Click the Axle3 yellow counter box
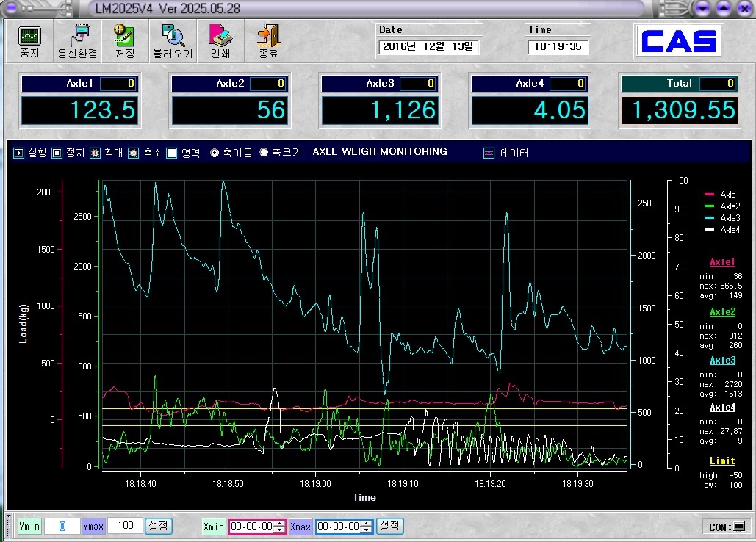 click(x=417, y=83)
